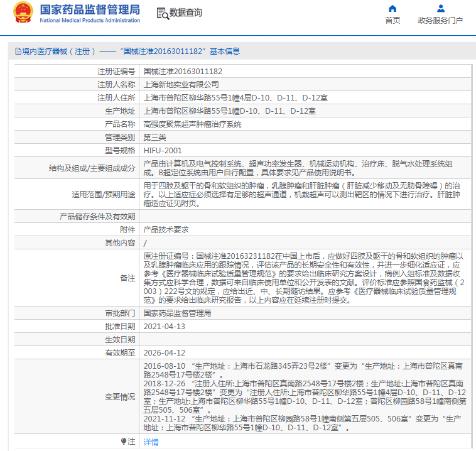Click product name 高强度聚焦超声肿瘤治疗系统
The height and width of the screenshot is (451, 476).
pos(192,124)
